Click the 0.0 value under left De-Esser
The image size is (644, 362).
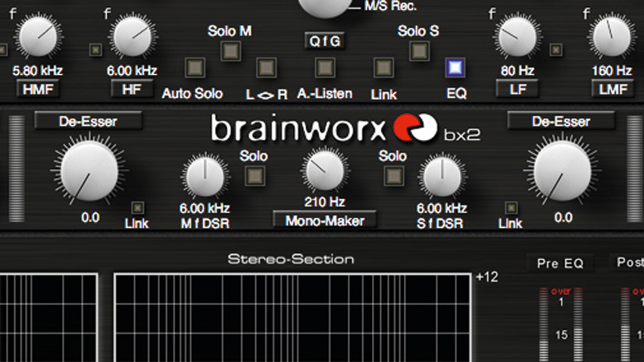point(90,217)
